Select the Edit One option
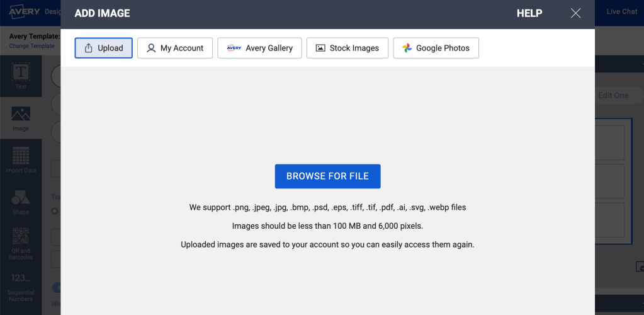The width and height of the screenshot is (644, 315). (613, 95)
